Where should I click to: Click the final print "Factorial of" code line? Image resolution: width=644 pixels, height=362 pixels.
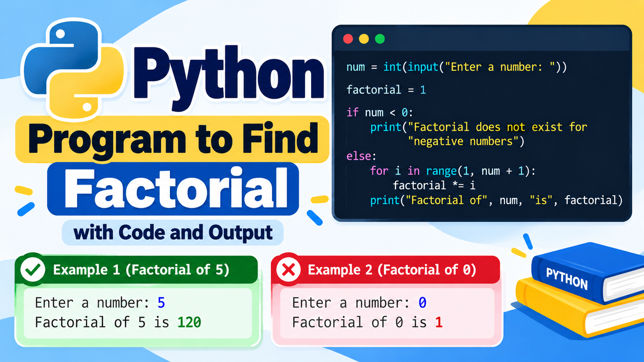tap(496, 200)
